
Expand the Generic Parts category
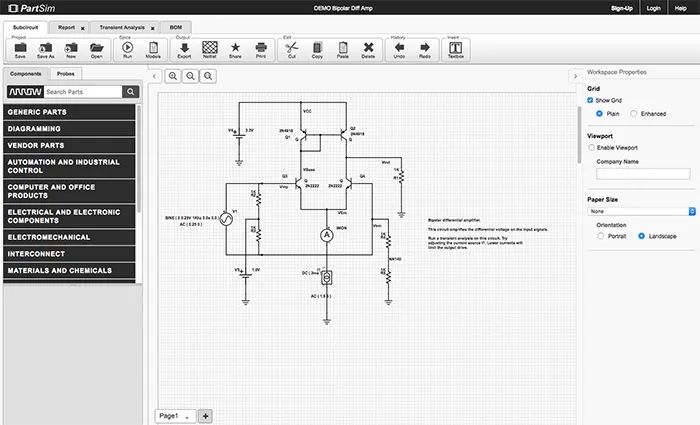(68, 112)
